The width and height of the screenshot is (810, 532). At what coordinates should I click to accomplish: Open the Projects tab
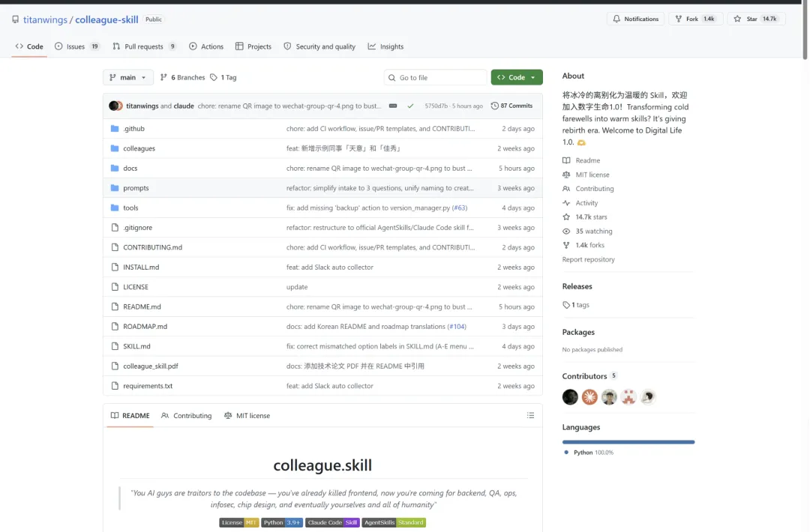253,46
